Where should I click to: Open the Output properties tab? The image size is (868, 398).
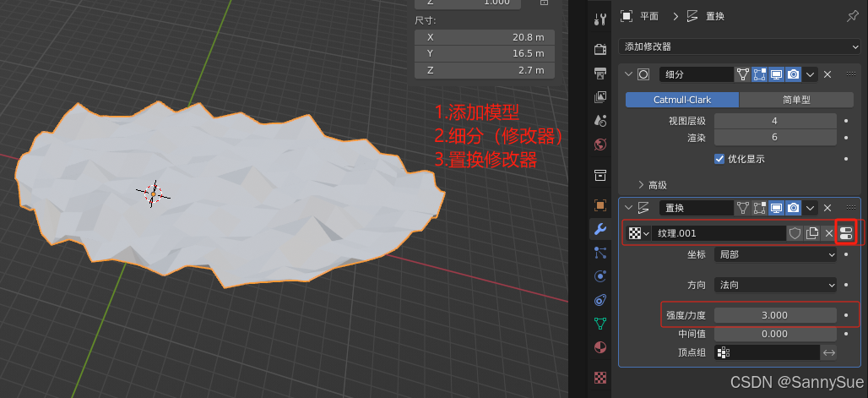click(x=600, y=74)
